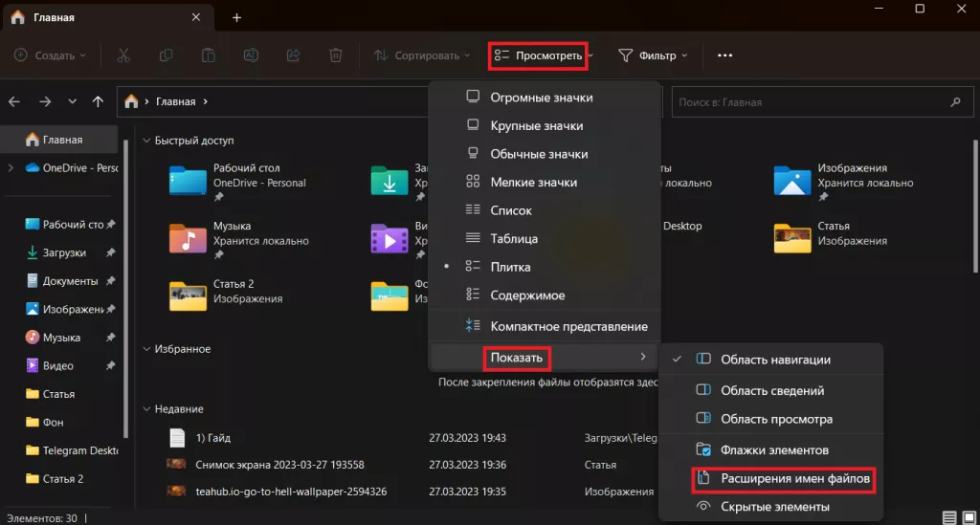This screenshot has height=525, width=980.
Task: Click the Cut scissors icon in toolbar
Action: pyautogui.click(x=123, y=55)
